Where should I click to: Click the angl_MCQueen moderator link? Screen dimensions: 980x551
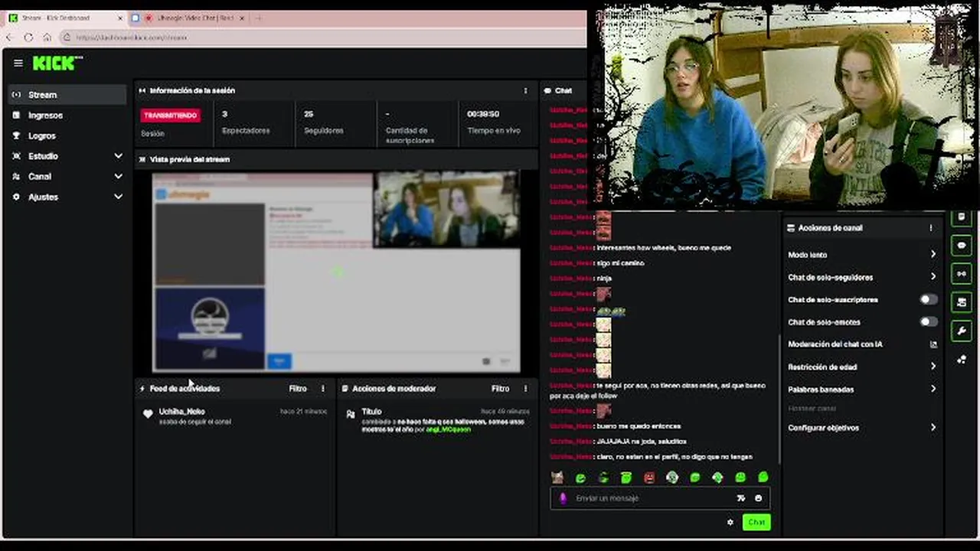448,429
